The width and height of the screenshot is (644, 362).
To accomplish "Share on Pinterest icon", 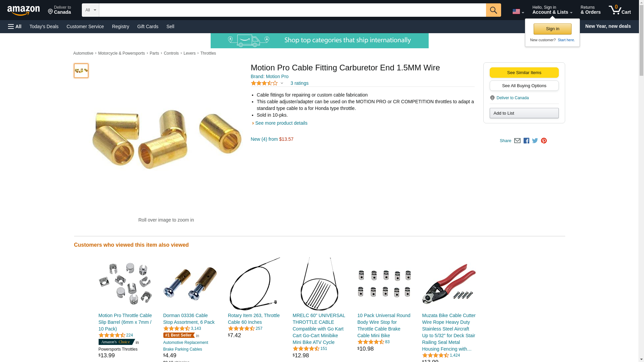I will click(544, 141).
